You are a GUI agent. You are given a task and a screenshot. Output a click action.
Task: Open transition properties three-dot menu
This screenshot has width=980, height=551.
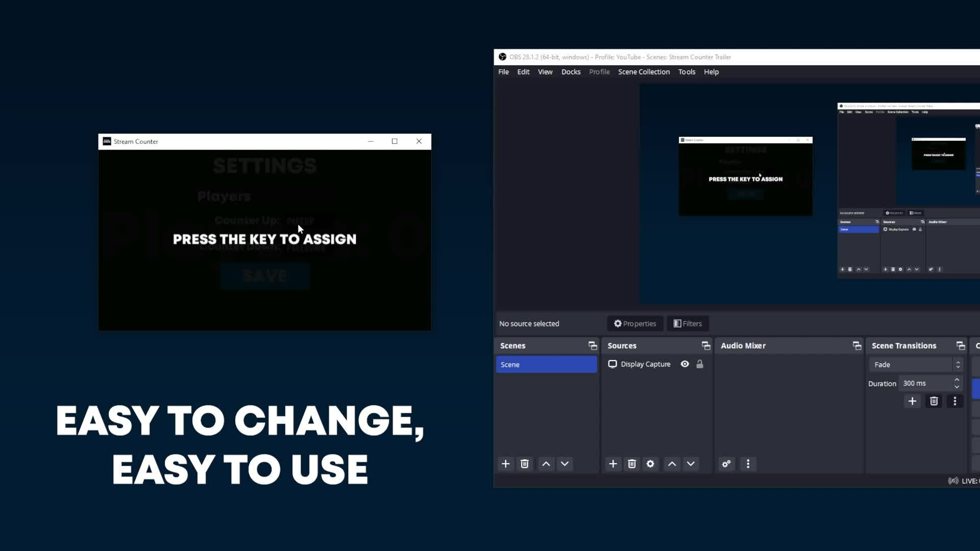[954, 401]
